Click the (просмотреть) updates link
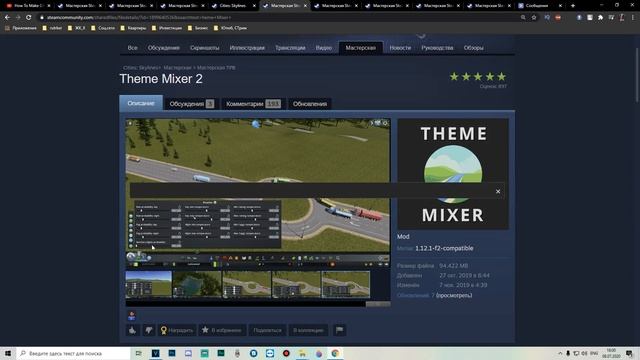This screenshot has height=360, width=640. (x=454, y=295)
